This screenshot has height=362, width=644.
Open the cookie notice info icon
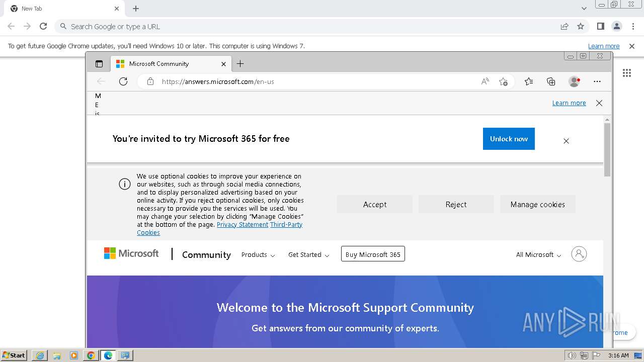[x=125, y=184]
